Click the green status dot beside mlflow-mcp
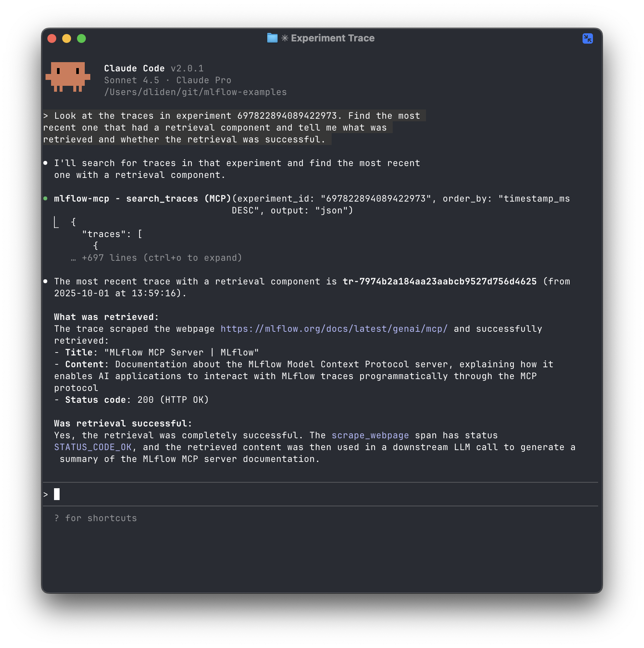 pos(46,199)
